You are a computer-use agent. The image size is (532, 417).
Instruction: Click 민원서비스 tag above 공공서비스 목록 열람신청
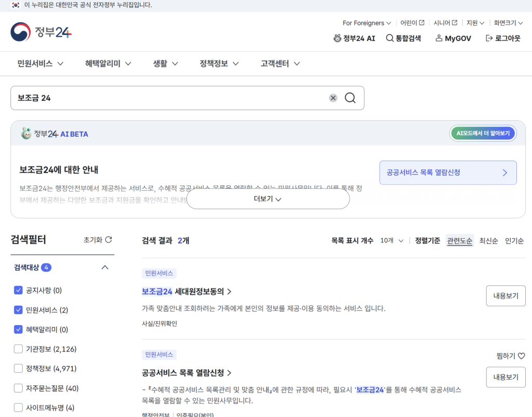(159, 355)
